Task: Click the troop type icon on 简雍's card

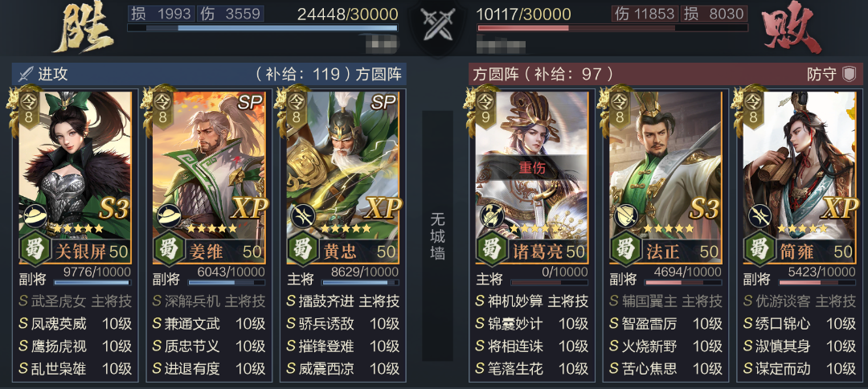Action: click(x=759, y=215)
